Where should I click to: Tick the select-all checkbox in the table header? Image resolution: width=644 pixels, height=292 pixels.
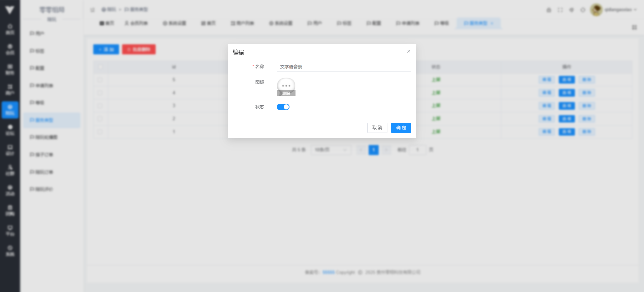[x=100, y=67]
